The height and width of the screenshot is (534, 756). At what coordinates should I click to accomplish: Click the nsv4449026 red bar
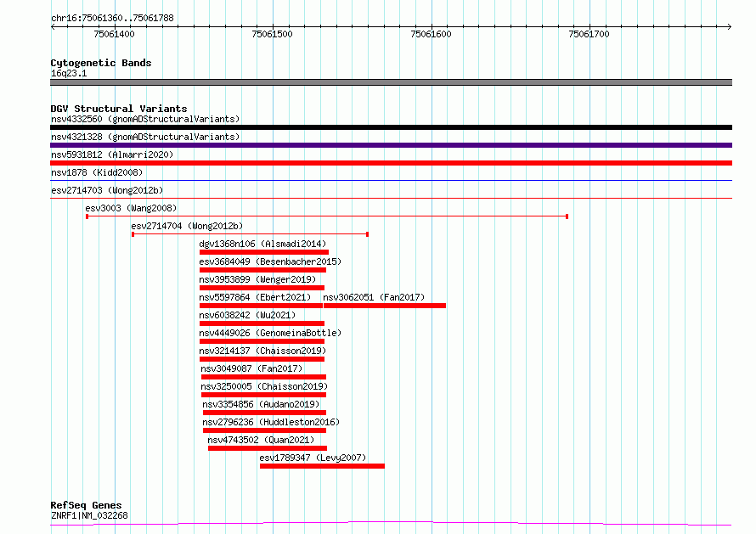click(262, 341)
